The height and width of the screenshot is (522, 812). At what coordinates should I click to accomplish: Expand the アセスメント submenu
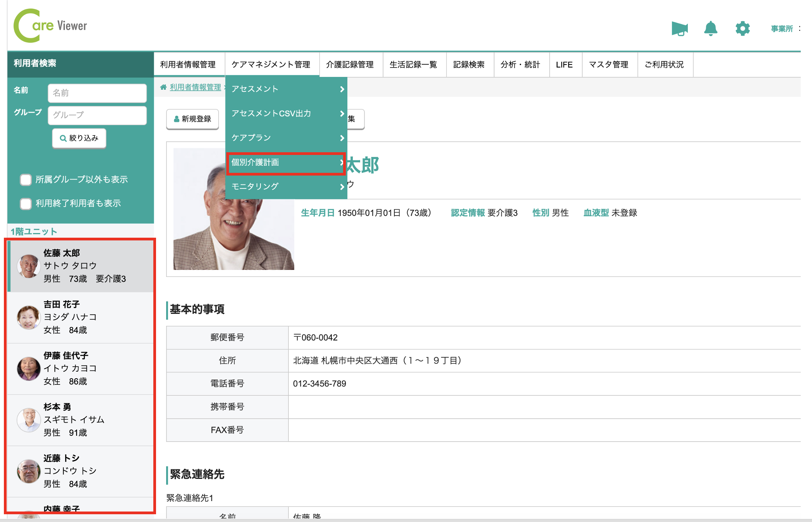coord(286,89)
